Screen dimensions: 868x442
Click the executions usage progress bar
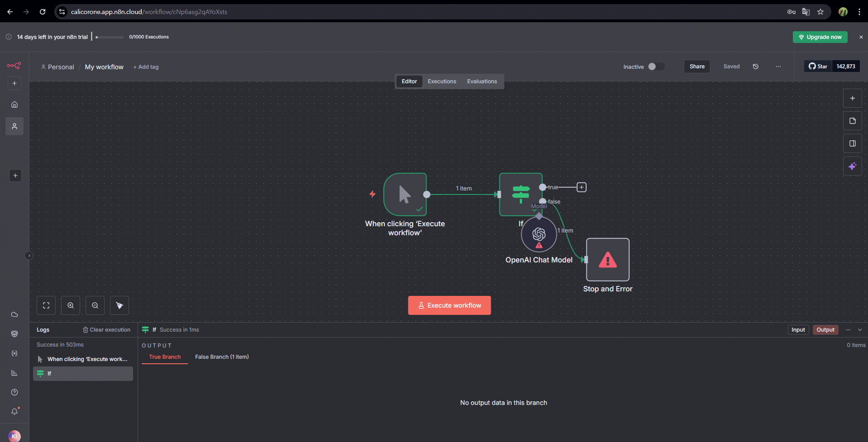(x=110, y=37)
